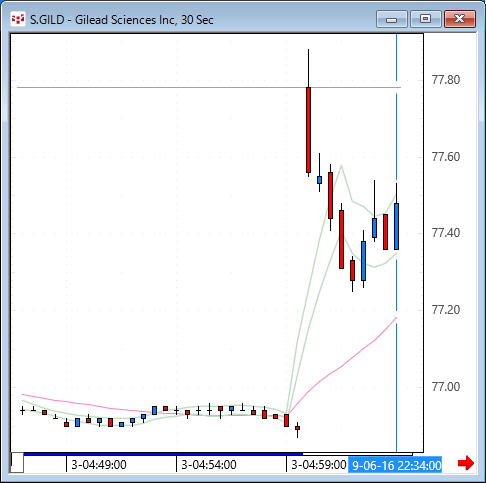This screenshot has height=483, width=486.
Task: Close the Gilead Sciences chart window
Action: (x=460, y=19)
